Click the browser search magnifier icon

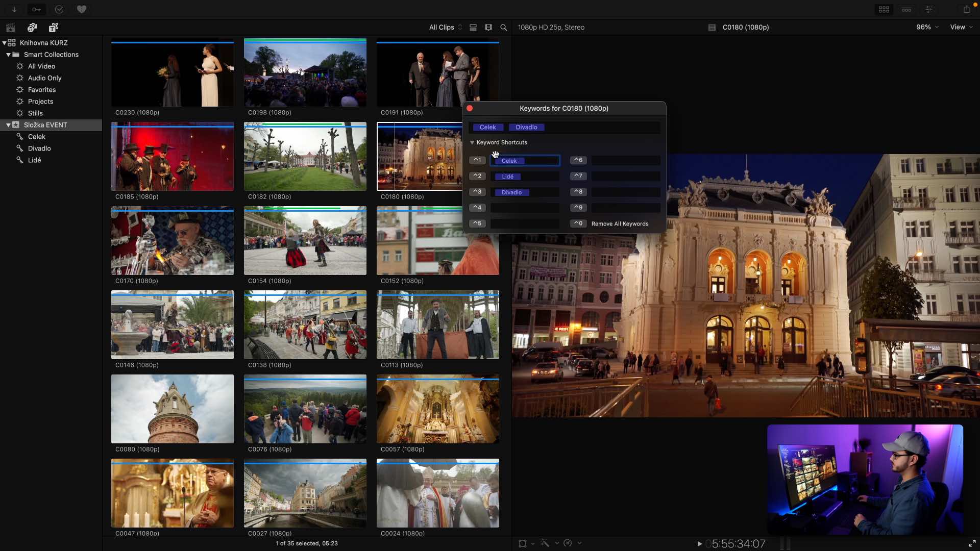click(504, 28)
